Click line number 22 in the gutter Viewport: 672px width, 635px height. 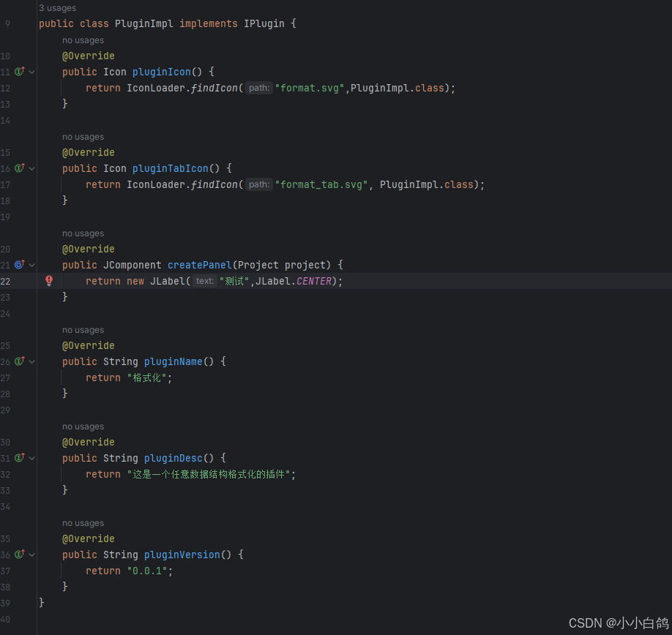coord(6,282)
